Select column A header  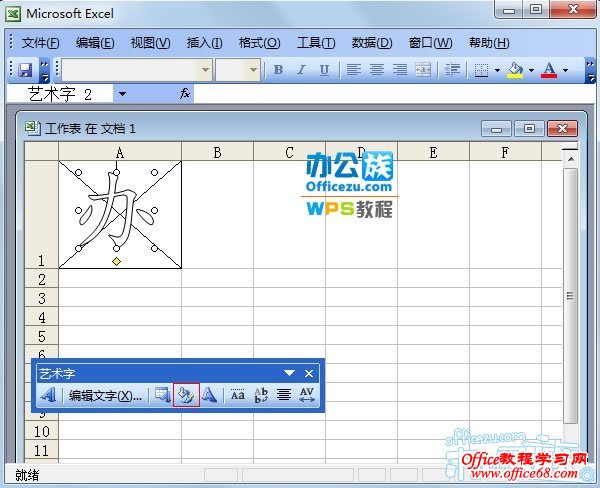tap(120, 152)
